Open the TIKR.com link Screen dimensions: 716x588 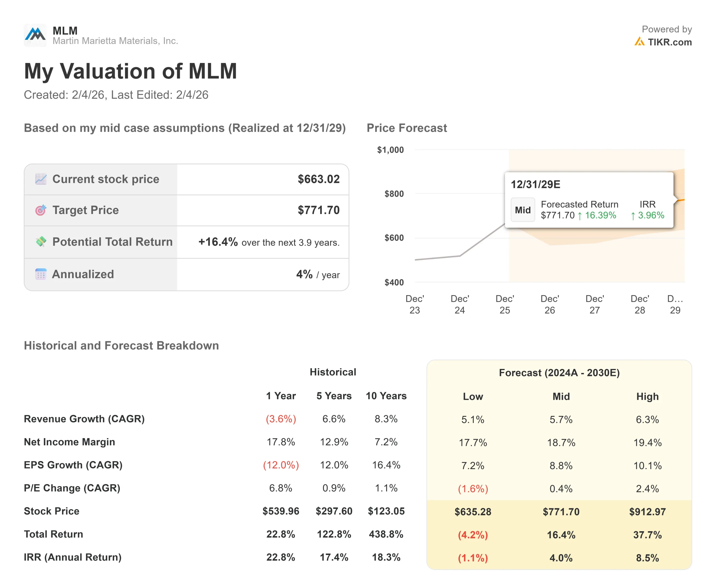coord(669,42)
